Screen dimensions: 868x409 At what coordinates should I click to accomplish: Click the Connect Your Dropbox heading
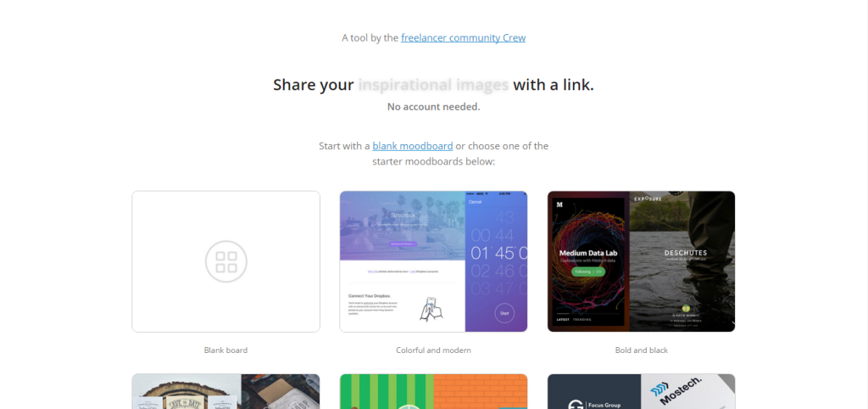tap(370, 296)
